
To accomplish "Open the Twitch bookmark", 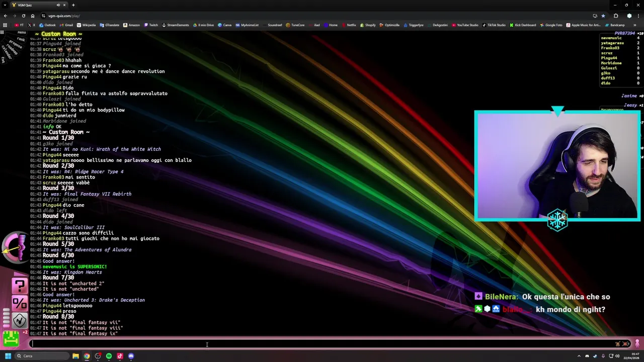I will coord(151,25).
